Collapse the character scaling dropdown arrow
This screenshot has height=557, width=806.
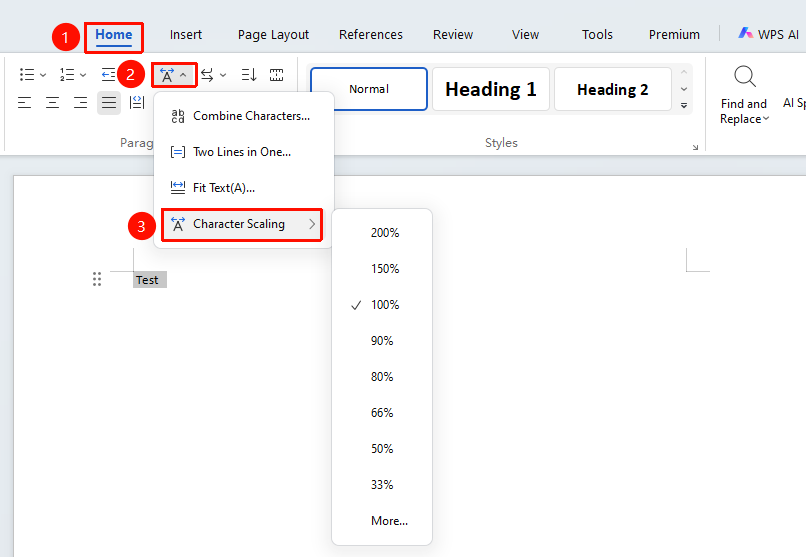coord(183,76)
